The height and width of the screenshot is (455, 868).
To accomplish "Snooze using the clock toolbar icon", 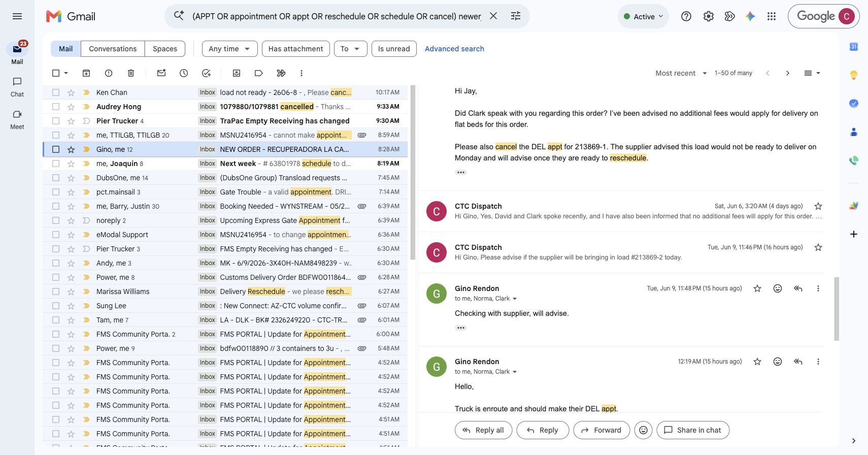I will point(184,73).
